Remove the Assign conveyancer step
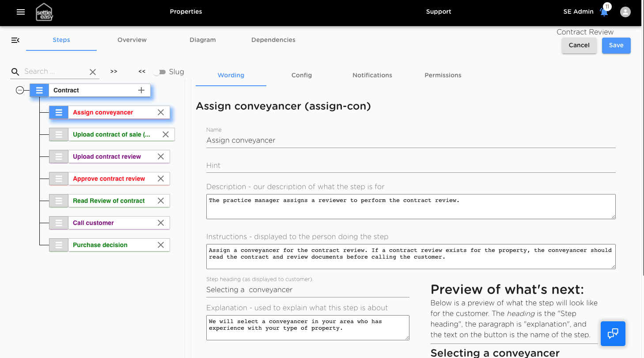 [161, 112]
